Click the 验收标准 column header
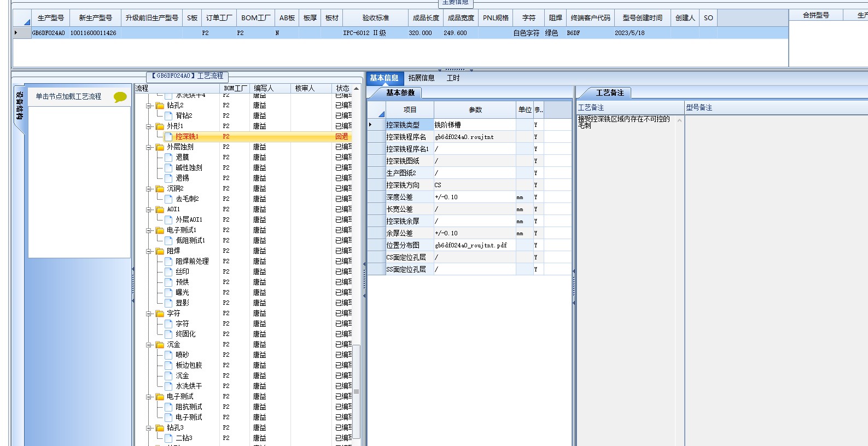The image size is (868, 446). pos(375,18)
